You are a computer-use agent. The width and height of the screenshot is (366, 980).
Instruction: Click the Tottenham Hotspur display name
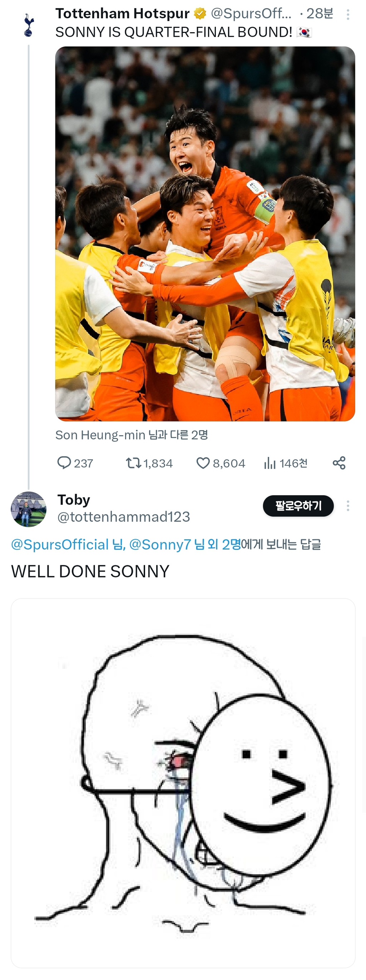coord(123,14)
